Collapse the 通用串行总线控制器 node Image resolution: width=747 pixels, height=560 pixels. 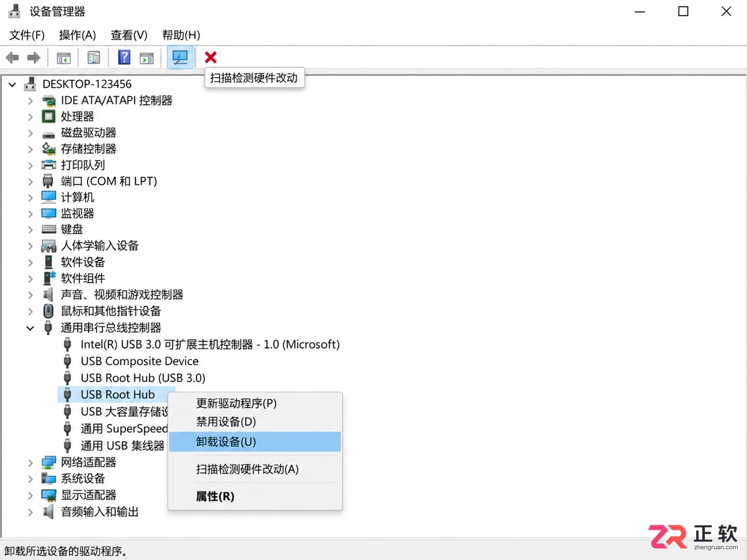coord(30,328)
